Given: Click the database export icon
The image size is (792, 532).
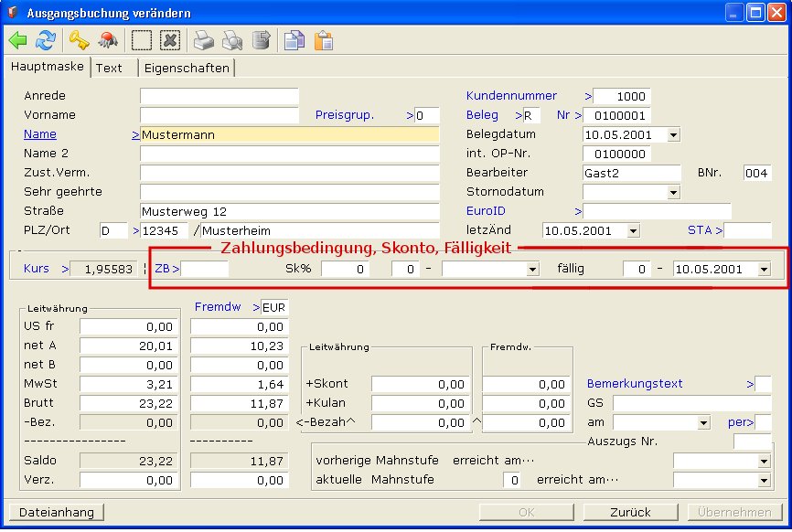Looking at the screenshot, I should coord(262,40).
